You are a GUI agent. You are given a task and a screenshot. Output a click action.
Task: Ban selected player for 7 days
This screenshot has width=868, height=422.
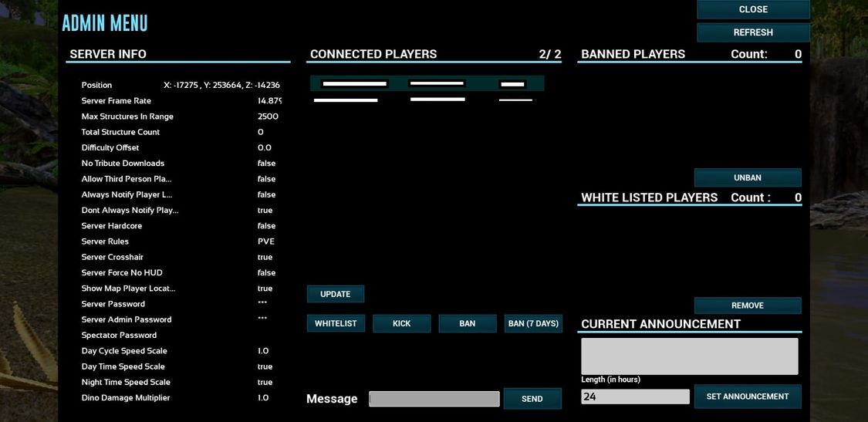click(533, 323)
